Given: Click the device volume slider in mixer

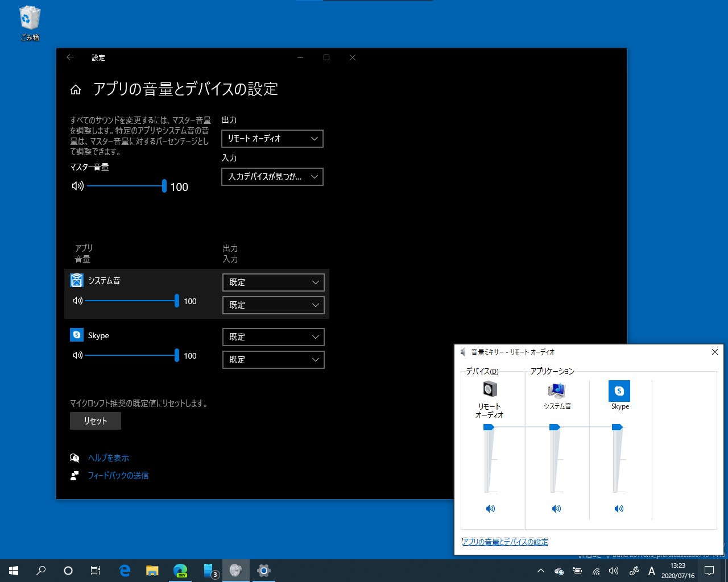Looking at the screenshot, I should [x=489, y=459].
